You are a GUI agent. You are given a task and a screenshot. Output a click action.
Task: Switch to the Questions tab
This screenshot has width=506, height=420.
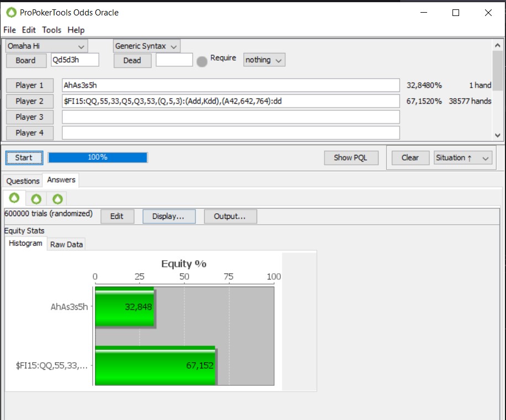coord(23,181)
